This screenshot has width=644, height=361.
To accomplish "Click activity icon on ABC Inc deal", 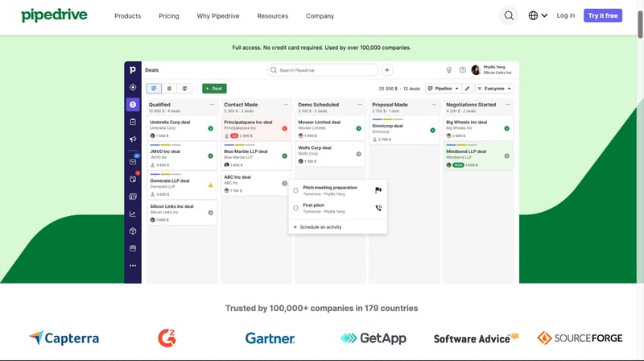I will pos(285,184).
